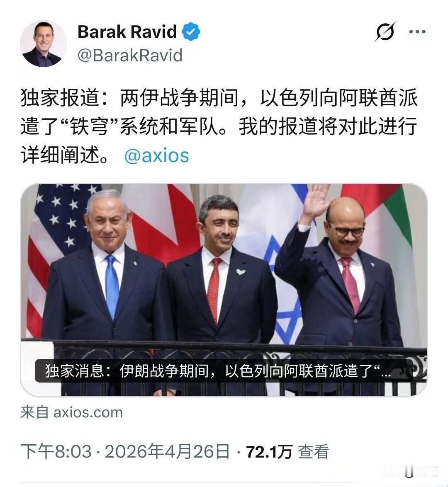Open Barak Ravid's round profile avatar
Image resolution: width=448 pixels, height=487 pixels.
(43, 44)
